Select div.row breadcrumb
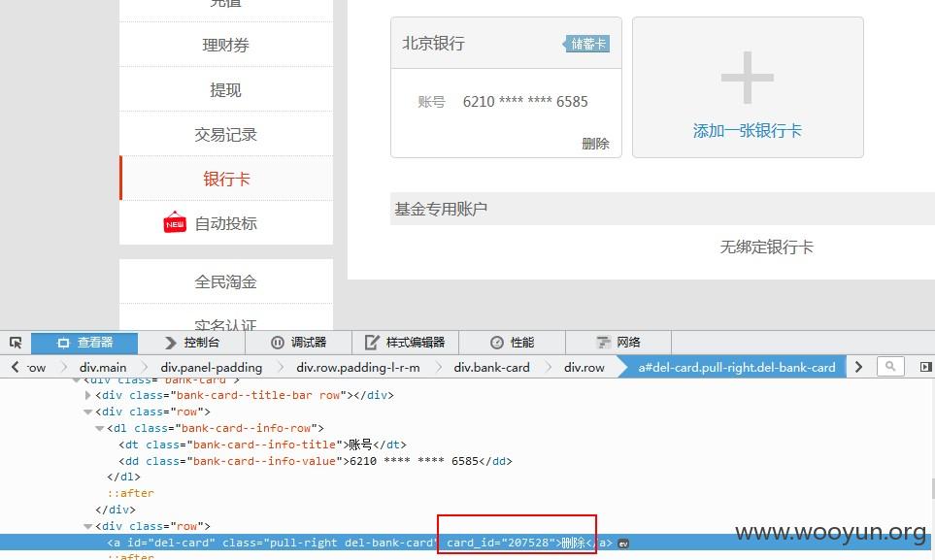Viewport: 935px width, 560px height. [584, 368]
